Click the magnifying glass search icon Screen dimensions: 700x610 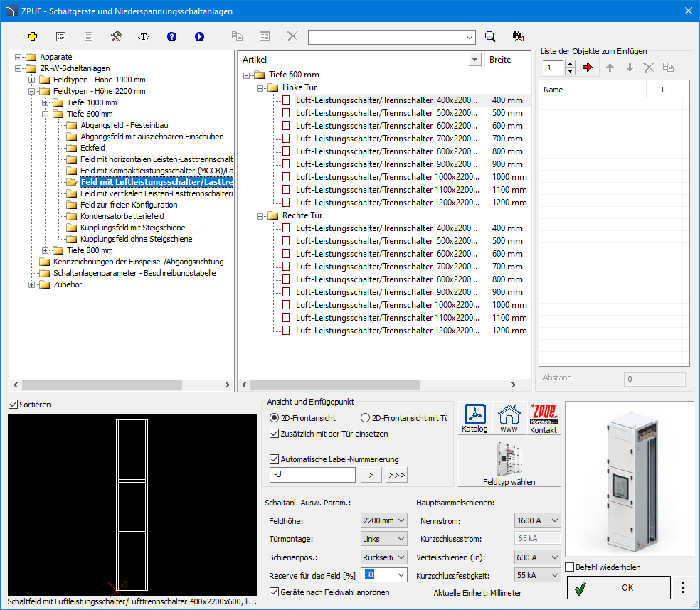[x=490, y=36]
